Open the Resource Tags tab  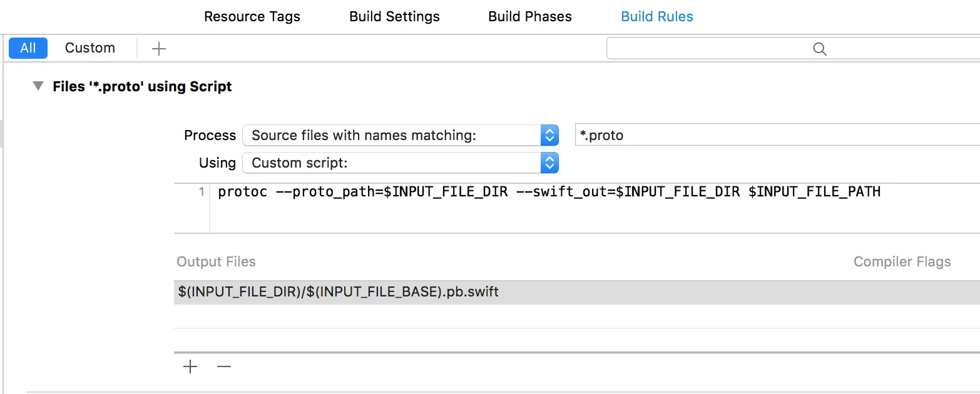(252, 17)
